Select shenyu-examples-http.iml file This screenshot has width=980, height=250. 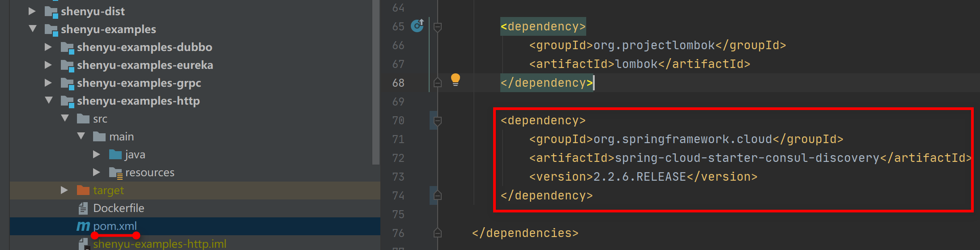tap(159, 244)
